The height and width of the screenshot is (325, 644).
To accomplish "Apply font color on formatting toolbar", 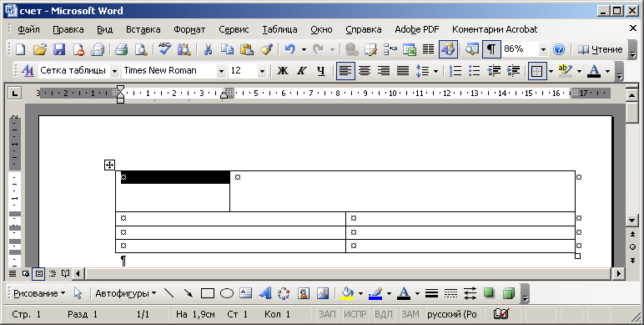I will (x=594, y=71).
